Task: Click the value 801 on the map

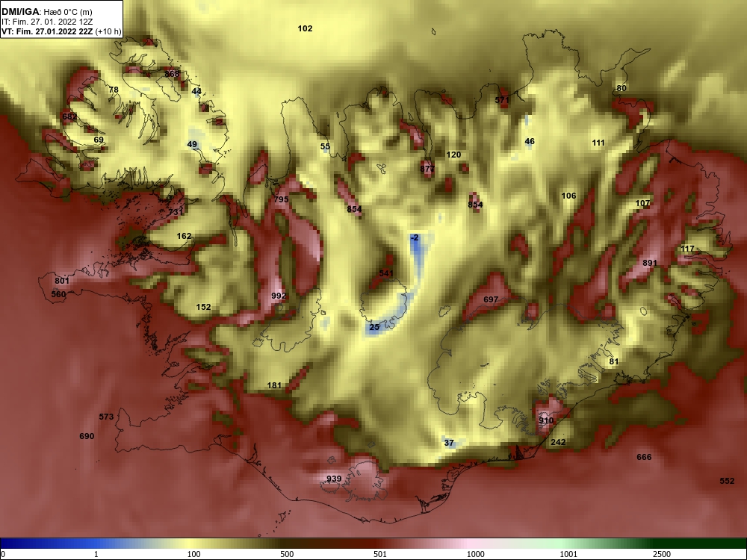Action: click(x=62, y=281)
